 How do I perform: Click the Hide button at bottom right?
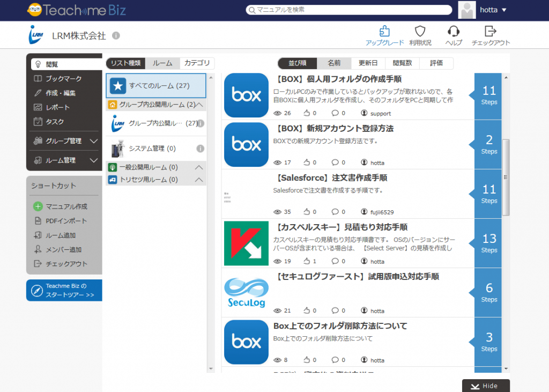pos(486,386)
